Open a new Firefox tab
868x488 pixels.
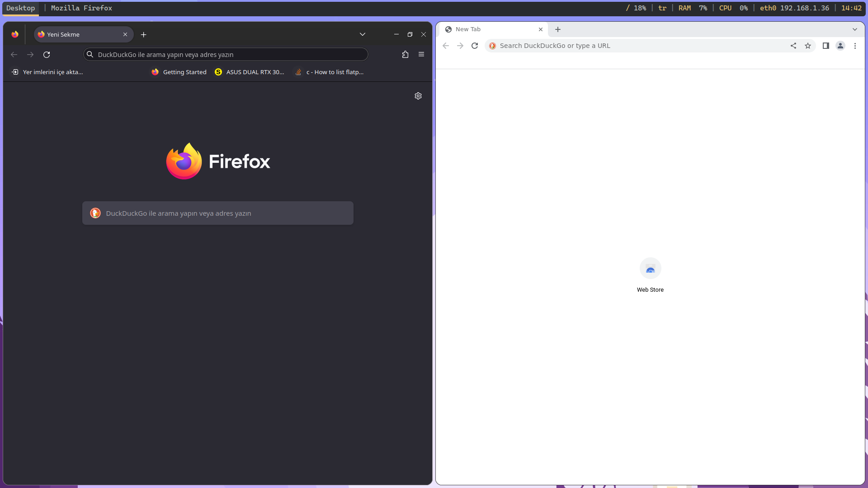pyautogui.click(x=143, y=34)
